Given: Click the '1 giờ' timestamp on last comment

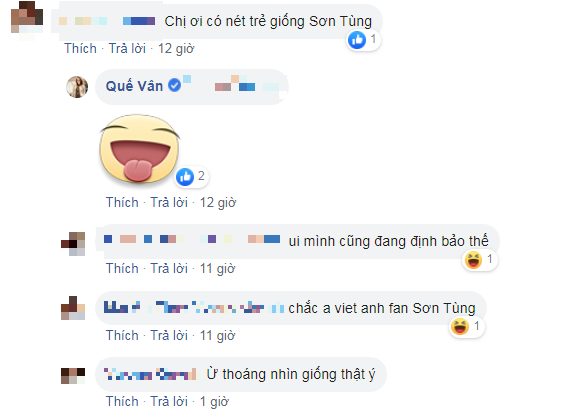Looking at the screenshot, I should coord(214,402).
